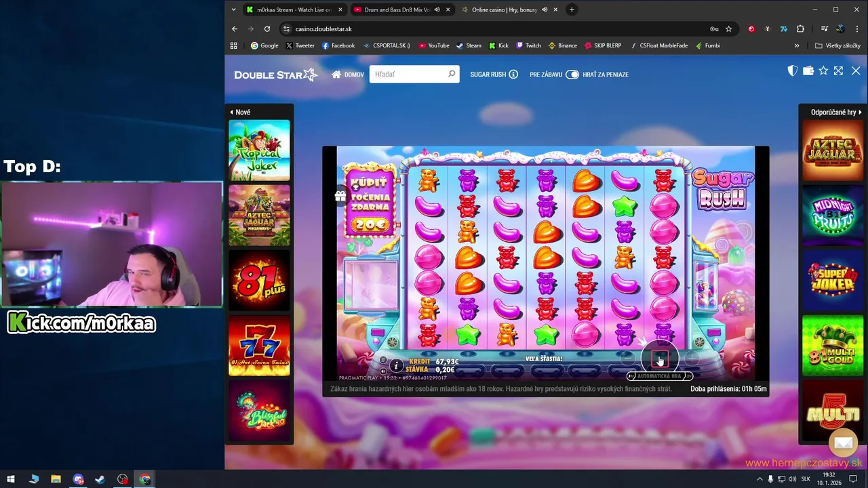Open the saved password key icon
Image resolution: width=868 pixels, height=488 pixels.
714,29
